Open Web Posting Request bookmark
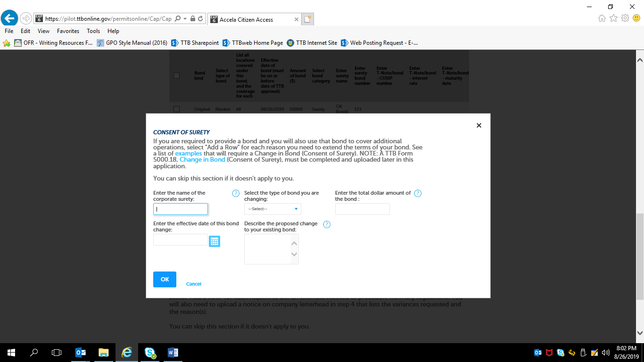This screenshot has height=362, width=644. (380, 43)
